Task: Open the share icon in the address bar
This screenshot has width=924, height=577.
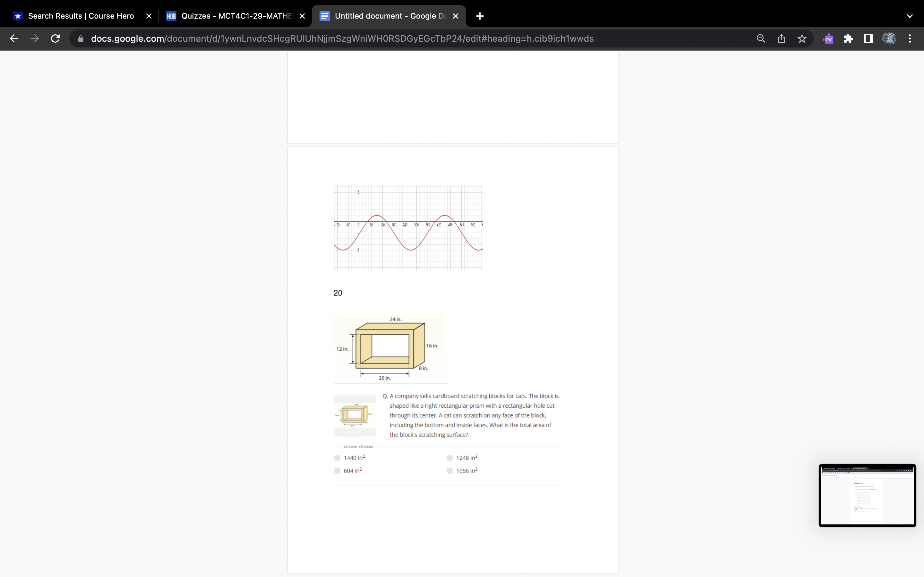Action: click(781, 38)
